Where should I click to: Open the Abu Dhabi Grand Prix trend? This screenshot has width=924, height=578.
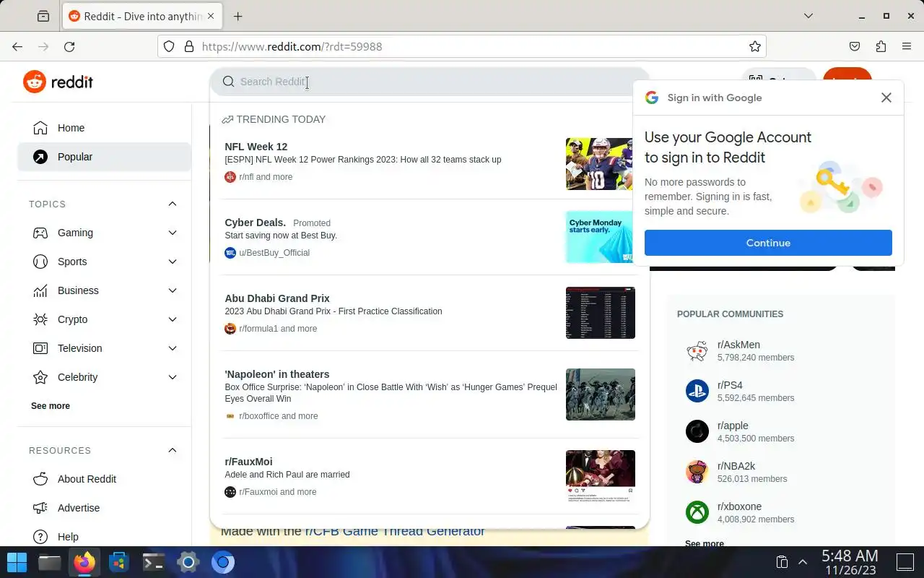point(430,313)
